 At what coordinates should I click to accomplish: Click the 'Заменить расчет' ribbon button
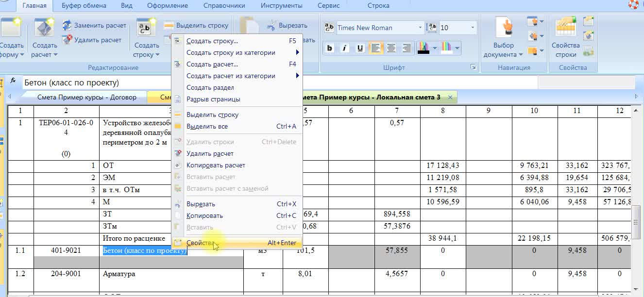point(94,25)
